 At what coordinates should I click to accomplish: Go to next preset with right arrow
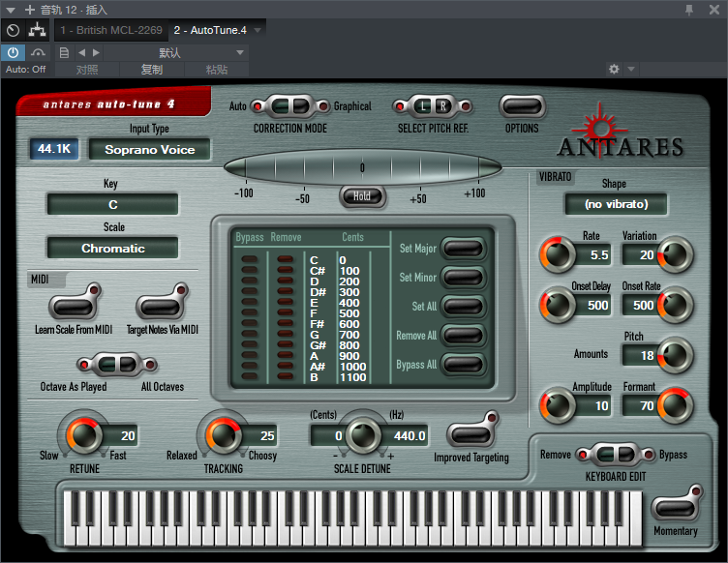(x=96, y=53)
